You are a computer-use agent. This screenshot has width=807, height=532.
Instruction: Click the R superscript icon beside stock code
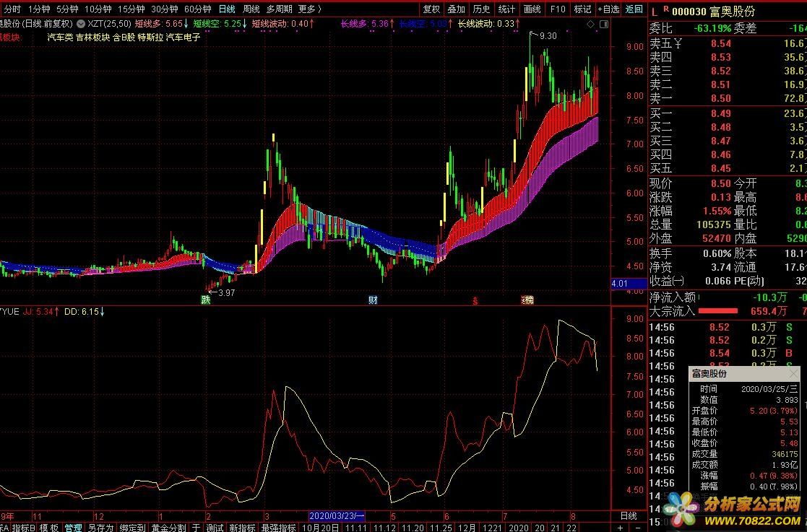pos(666,9)
